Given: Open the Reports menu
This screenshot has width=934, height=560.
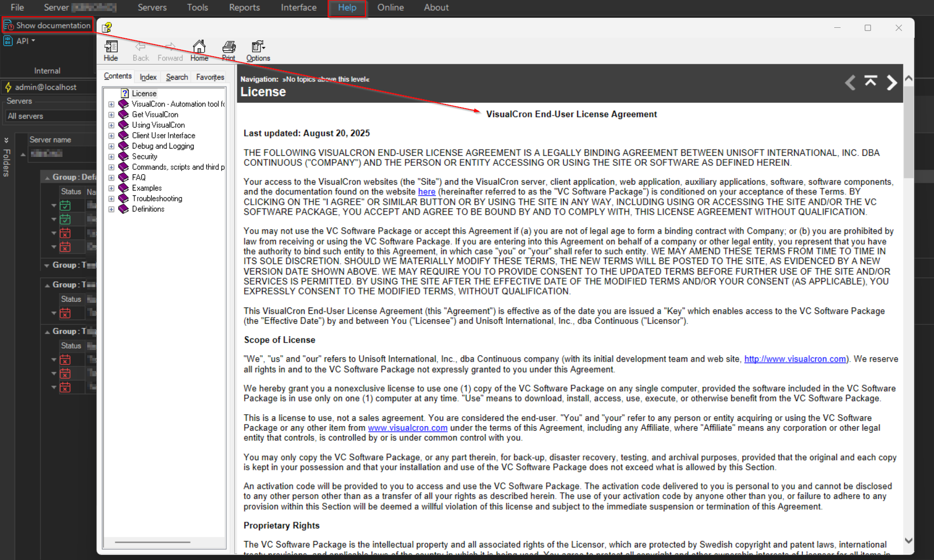Looking at the screenshot, I should pos(244,7).
